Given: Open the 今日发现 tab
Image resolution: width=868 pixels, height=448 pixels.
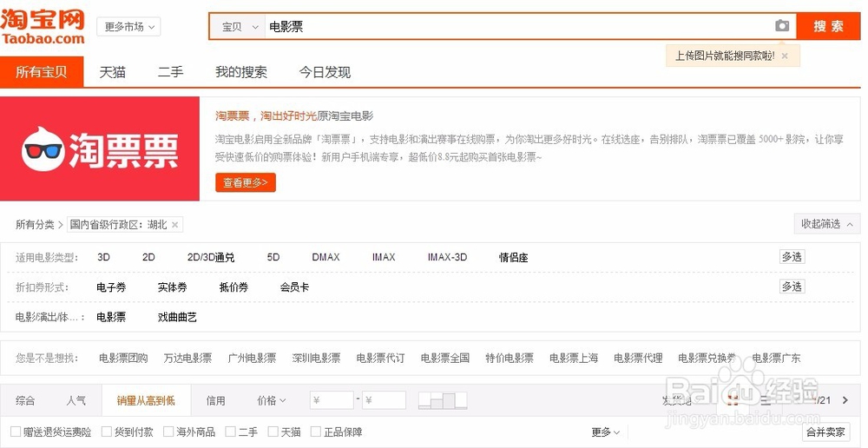Looking at the screenshot, I should [325, 72].
